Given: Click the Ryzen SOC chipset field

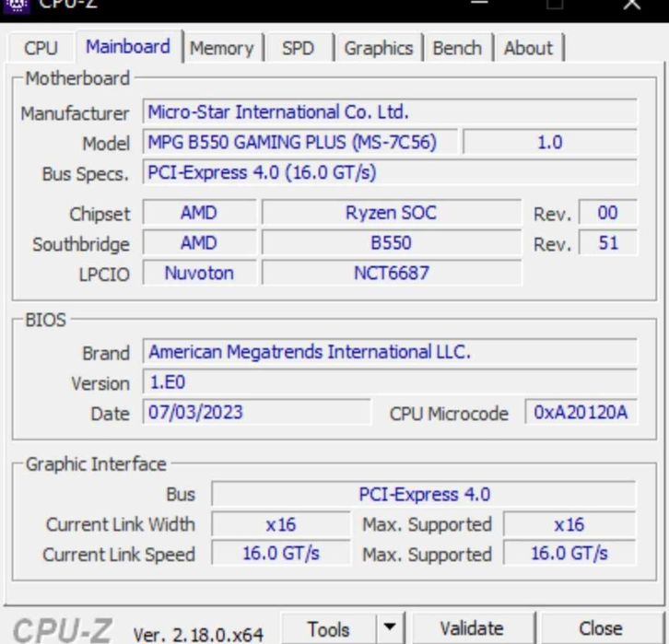Looking at the screenshot, I should [x=392, y=213].
